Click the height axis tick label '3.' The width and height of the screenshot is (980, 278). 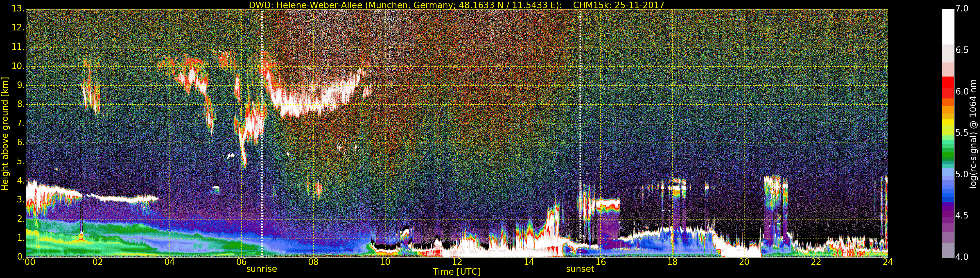click(x=21, y=200)
